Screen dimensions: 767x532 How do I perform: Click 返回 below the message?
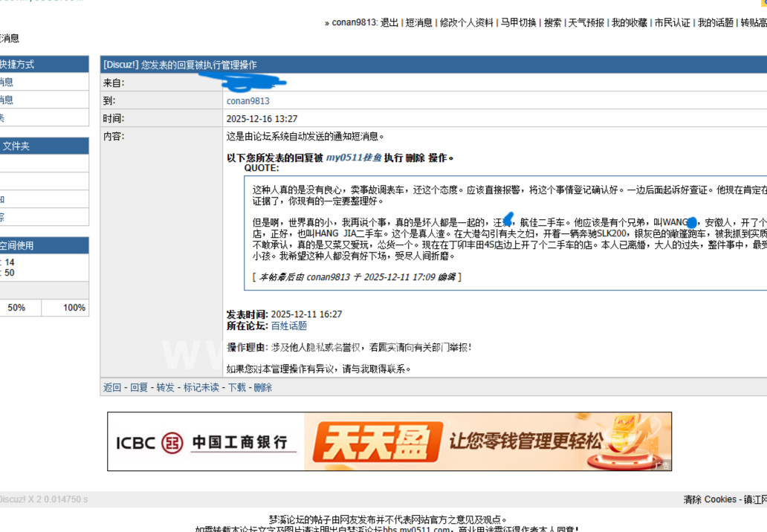tap(112, 388)
